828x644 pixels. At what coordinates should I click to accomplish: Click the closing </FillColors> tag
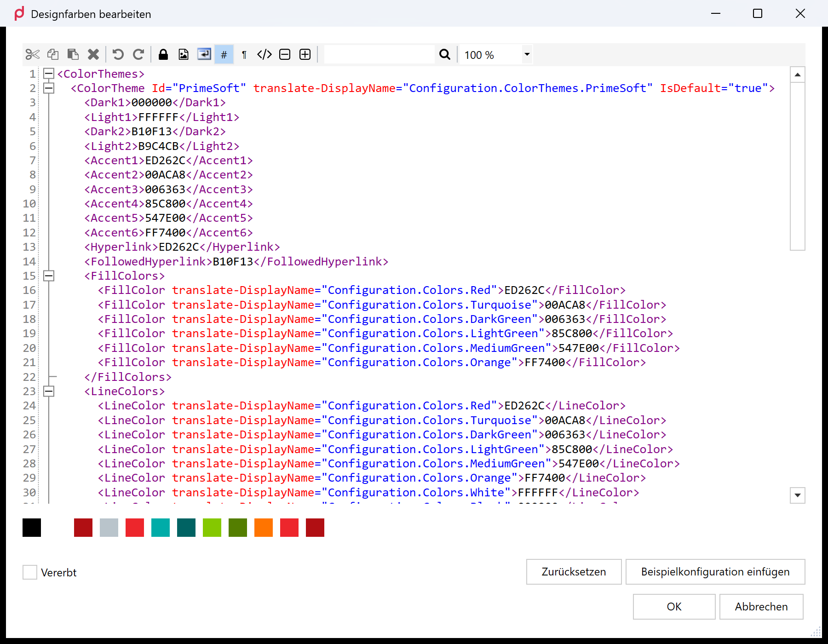click(128, 377)
